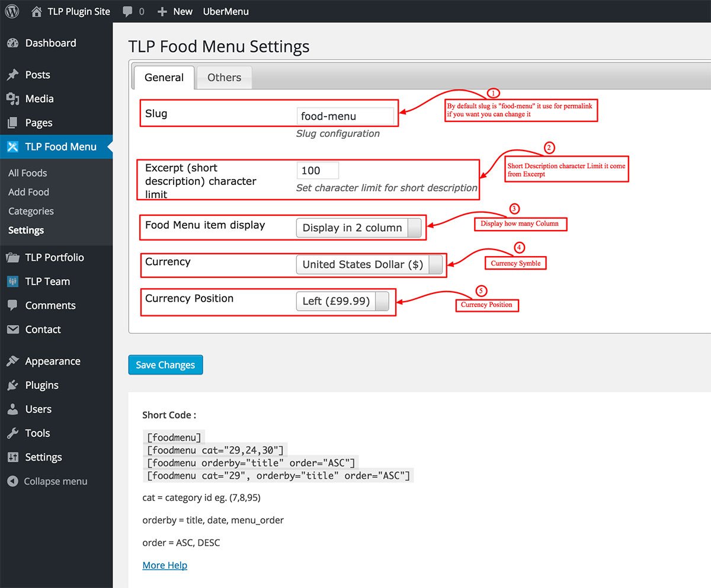Click the Contact envelope icon
This screenshot has height=588, width=711.
point(12,330)
